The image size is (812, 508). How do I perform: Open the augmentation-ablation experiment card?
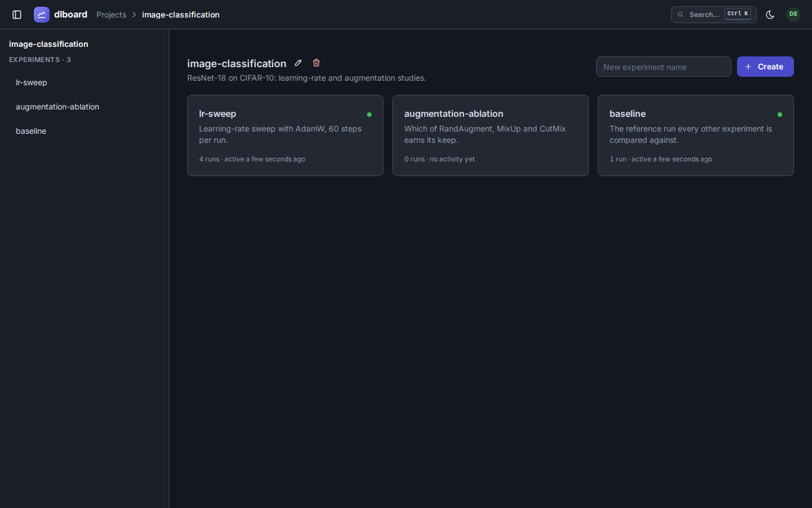[x=491, y=135]
